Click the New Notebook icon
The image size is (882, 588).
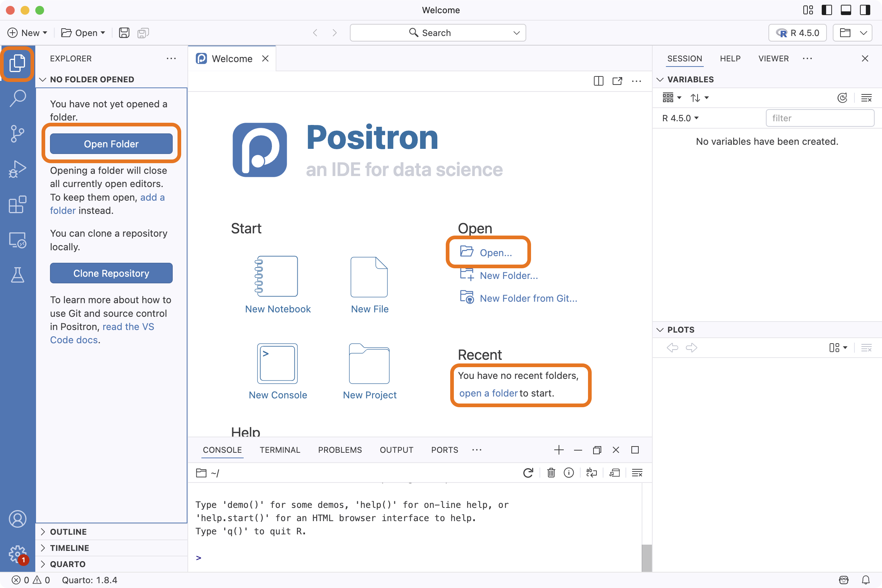277,276
